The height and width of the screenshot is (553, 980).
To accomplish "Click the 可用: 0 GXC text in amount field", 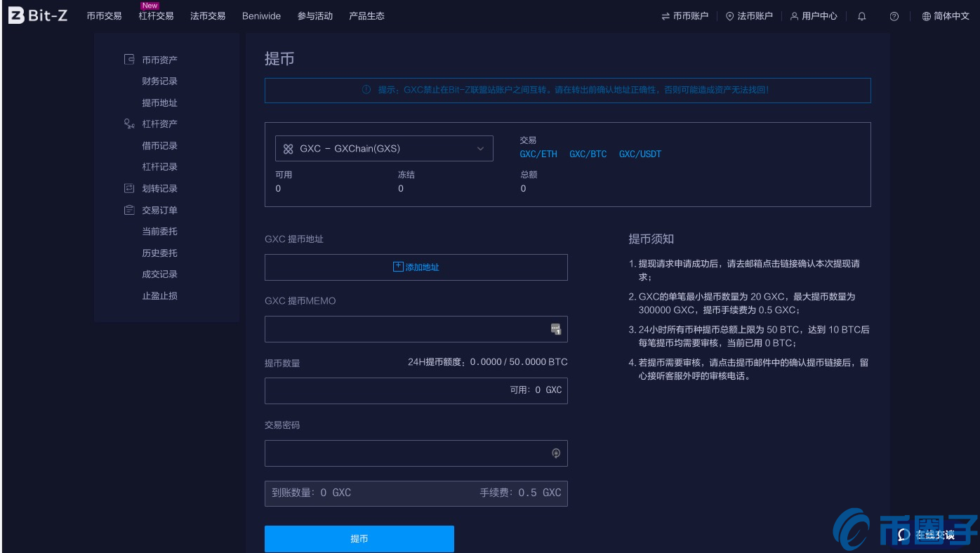I will (536, 389).
